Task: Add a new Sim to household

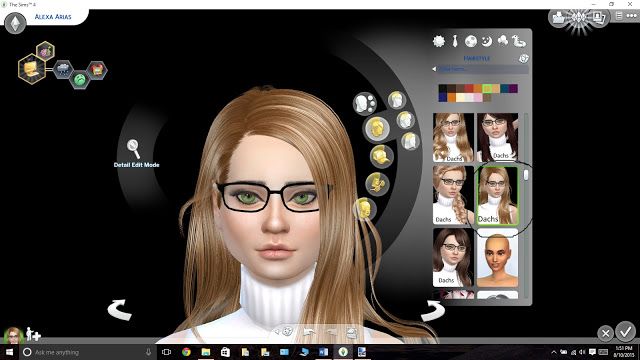Action: click(33, 334)
